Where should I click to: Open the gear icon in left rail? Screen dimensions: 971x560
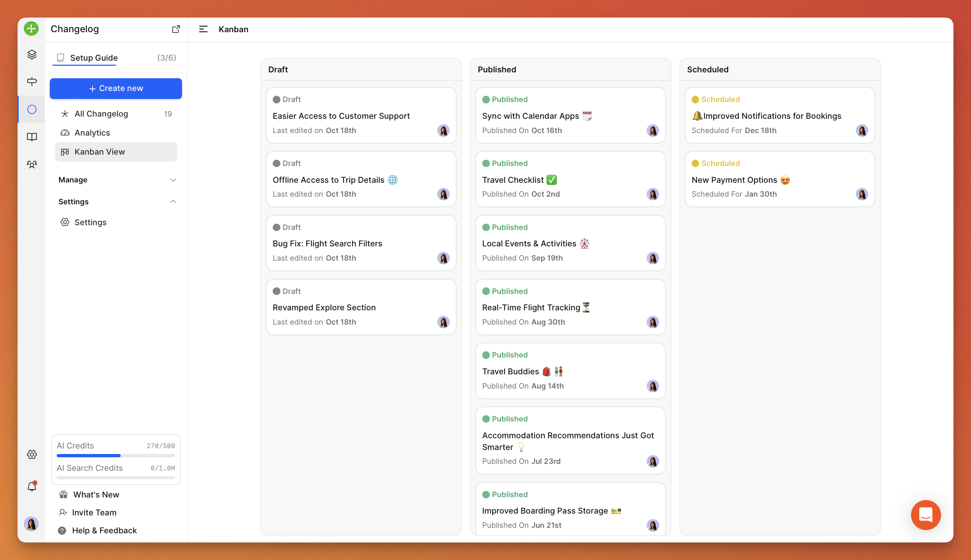[32, 454]
